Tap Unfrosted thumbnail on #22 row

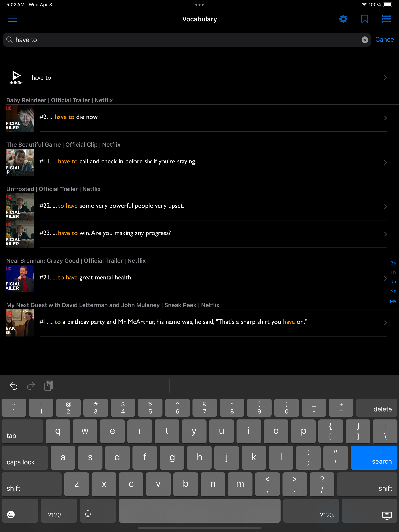(20, 207)
